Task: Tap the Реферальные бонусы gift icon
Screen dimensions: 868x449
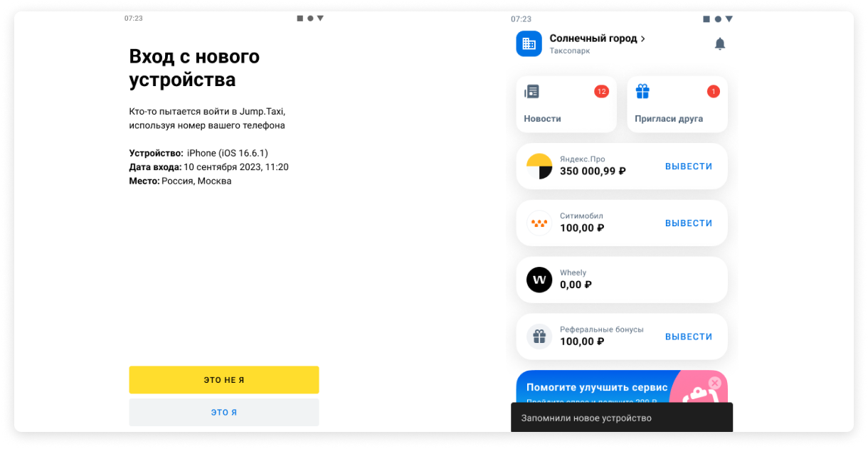Action: [x=539, y=337]
